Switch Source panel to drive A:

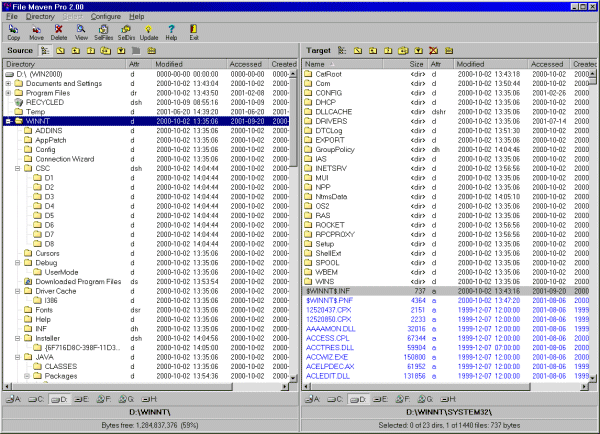coord(14,399)
